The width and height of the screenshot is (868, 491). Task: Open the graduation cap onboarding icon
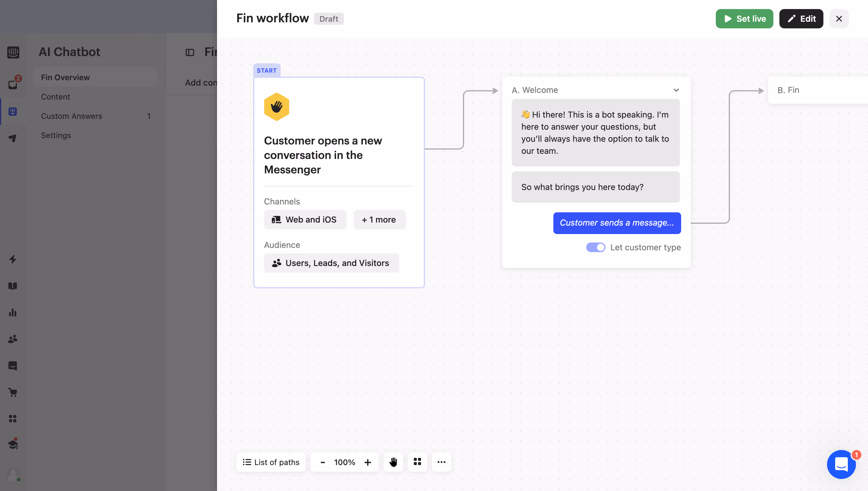tap(13, 444)
